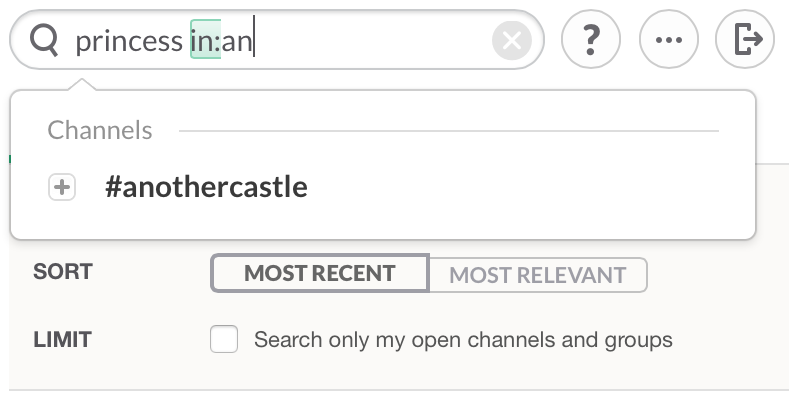Clear the search with the X button
This screenshot has height=399, width=797.
click(511, 40)
